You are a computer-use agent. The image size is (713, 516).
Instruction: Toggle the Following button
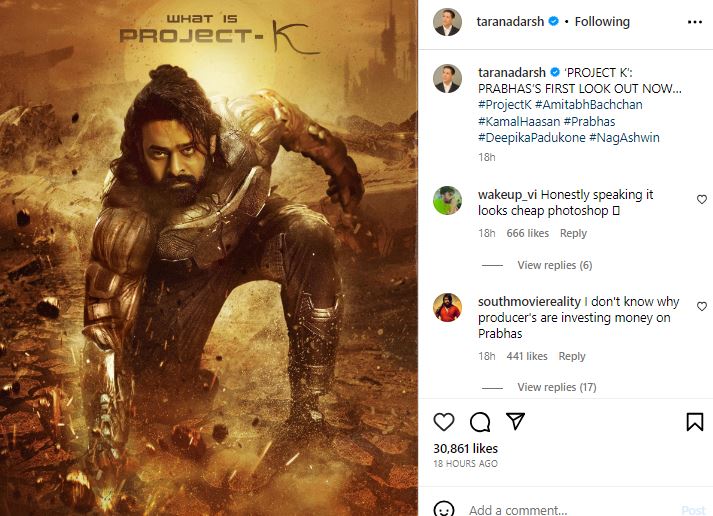tap(603, 21)
